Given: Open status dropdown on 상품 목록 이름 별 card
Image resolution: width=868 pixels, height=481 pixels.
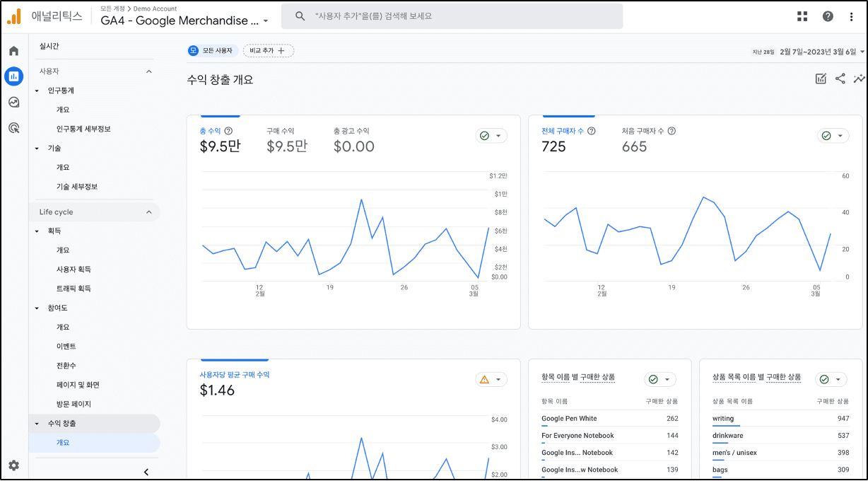Looking at the screenshot, I should (831, 380).
